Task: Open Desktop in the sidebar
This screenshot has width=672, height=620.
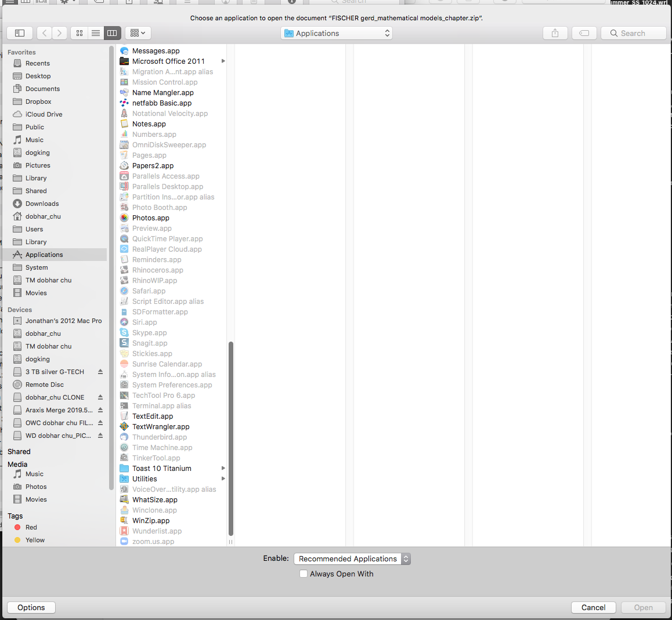Action: pos(38,76)
